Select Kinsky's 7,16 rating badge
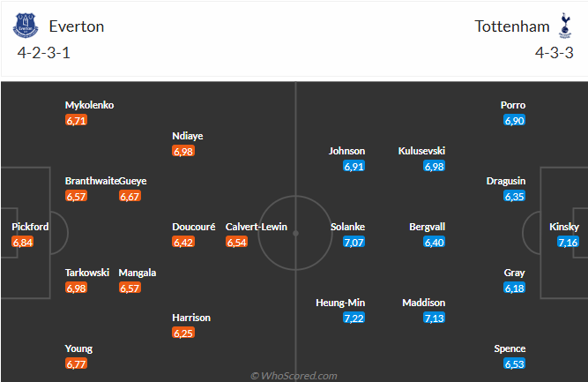The image size is (588, 382). pyautogui.click(x=568, y=242)
